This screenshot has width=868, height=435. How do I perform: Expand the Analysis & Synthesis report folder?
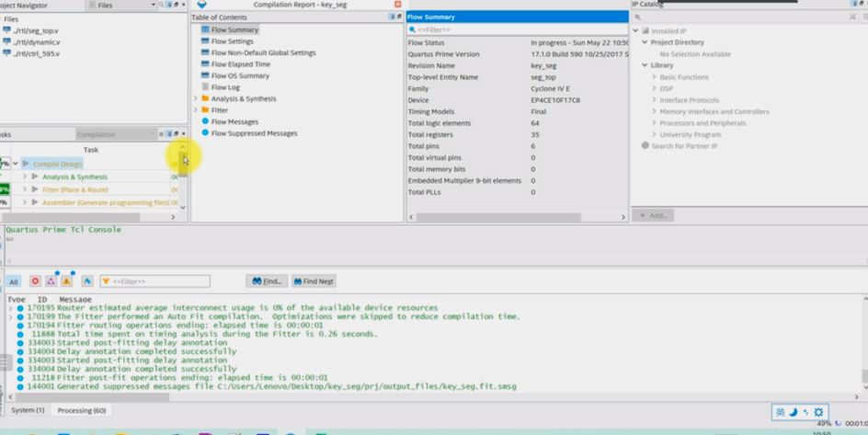pyautogui.click(x=195, y=98)
